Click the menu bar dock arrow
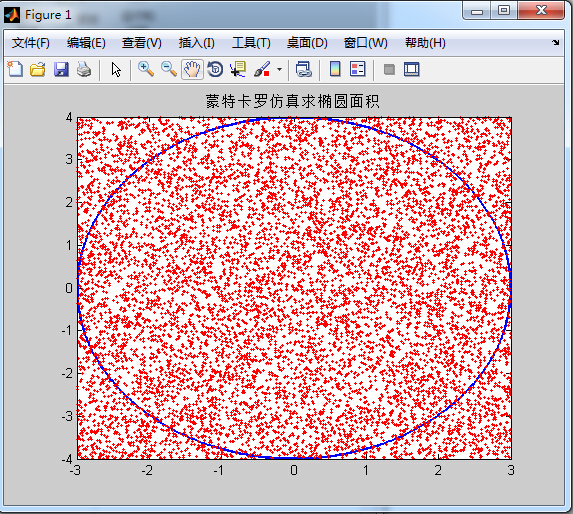 click(555, 42)
